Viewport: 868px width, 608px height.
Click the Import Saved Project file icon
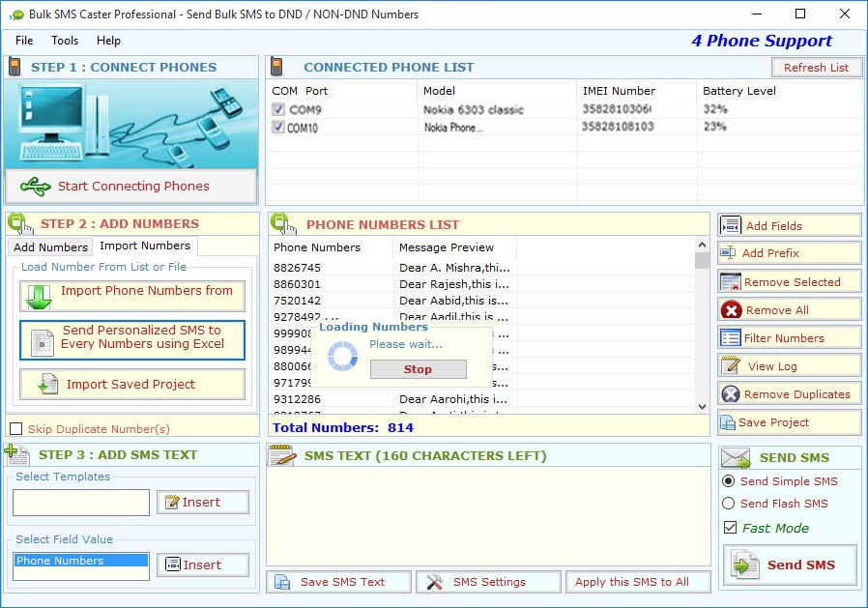pyautogui.click(x=47, y=384)
